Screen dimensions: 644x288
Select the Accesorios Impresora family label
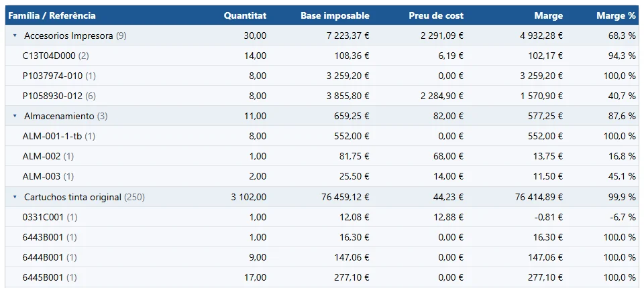pyautogui.click(x=68, y=35)
